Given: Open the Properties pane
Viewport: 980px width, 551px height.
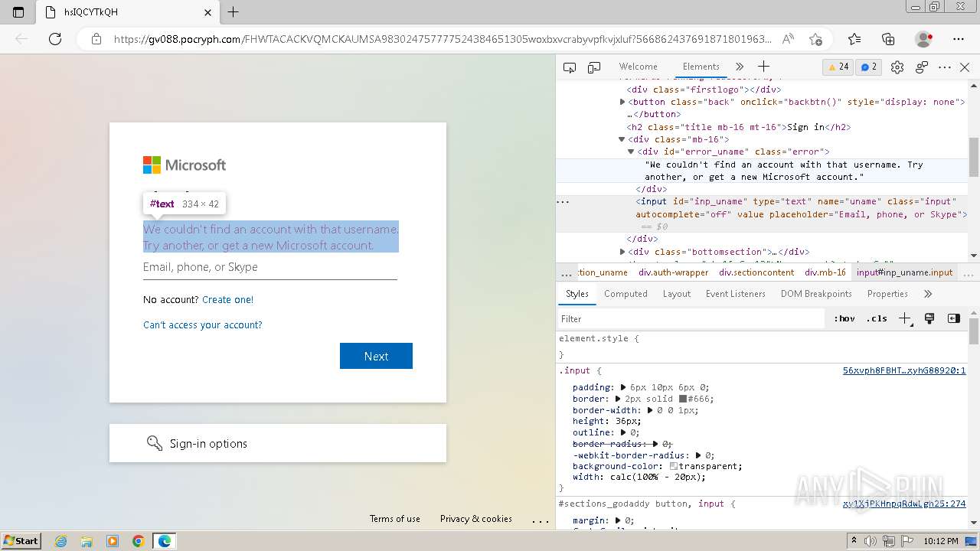Looking at the screenshot, I should 887,294.
